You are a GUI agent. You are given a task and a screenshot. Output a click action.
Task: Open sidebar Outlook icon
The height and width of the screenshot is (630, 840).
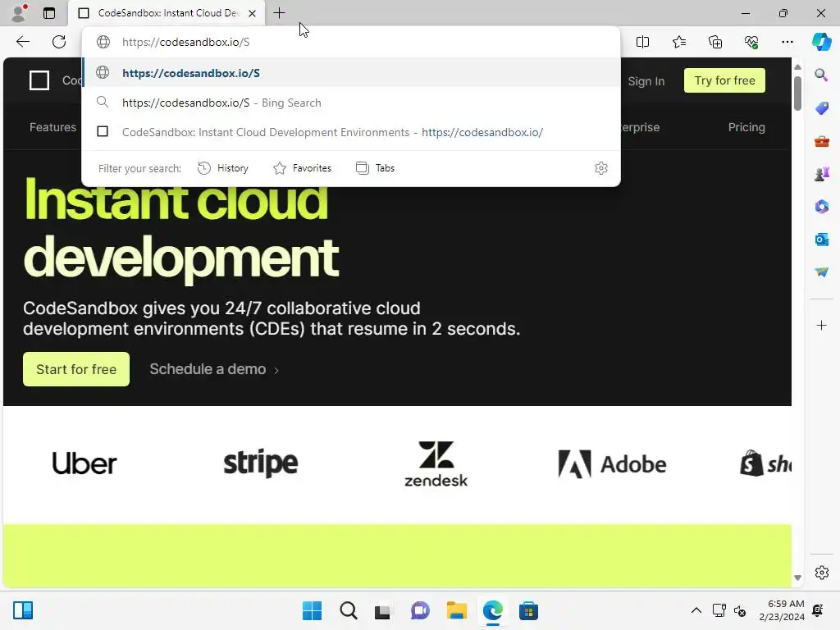point(821,239)
